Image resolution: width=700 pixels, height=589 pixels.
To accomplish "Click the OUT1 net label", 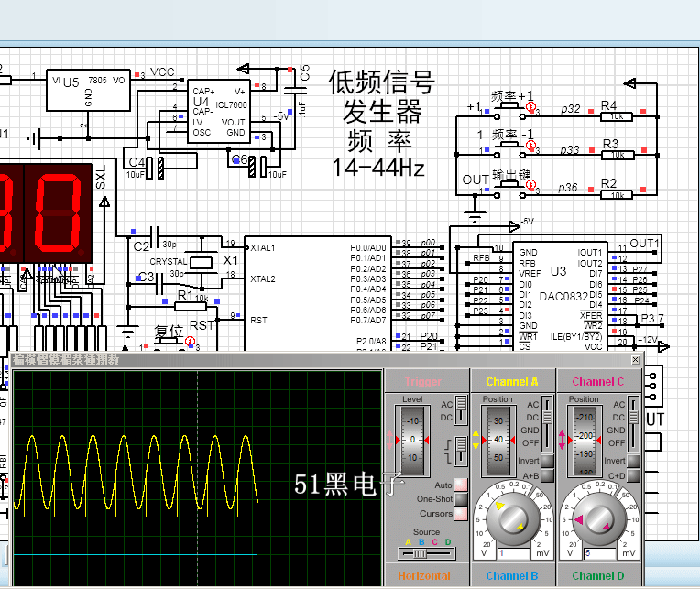I will (x=644, y=243).
